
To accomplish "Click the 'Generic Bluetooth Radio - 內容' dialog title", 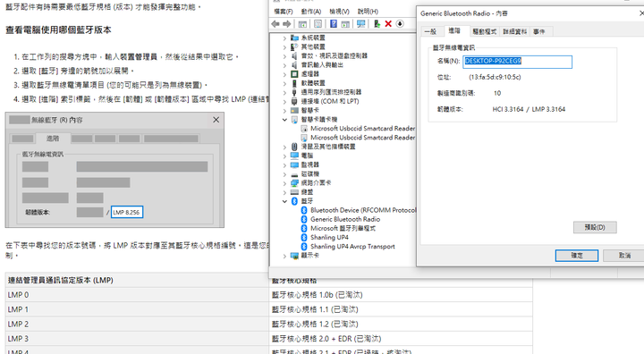I will tap(463, 13).
